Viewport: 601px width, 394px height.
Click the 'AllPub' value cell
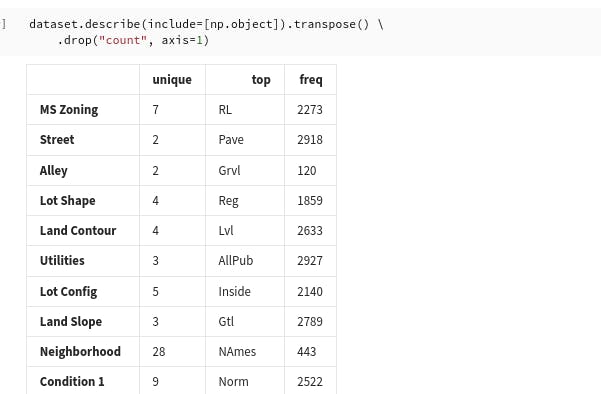(245, 261)
